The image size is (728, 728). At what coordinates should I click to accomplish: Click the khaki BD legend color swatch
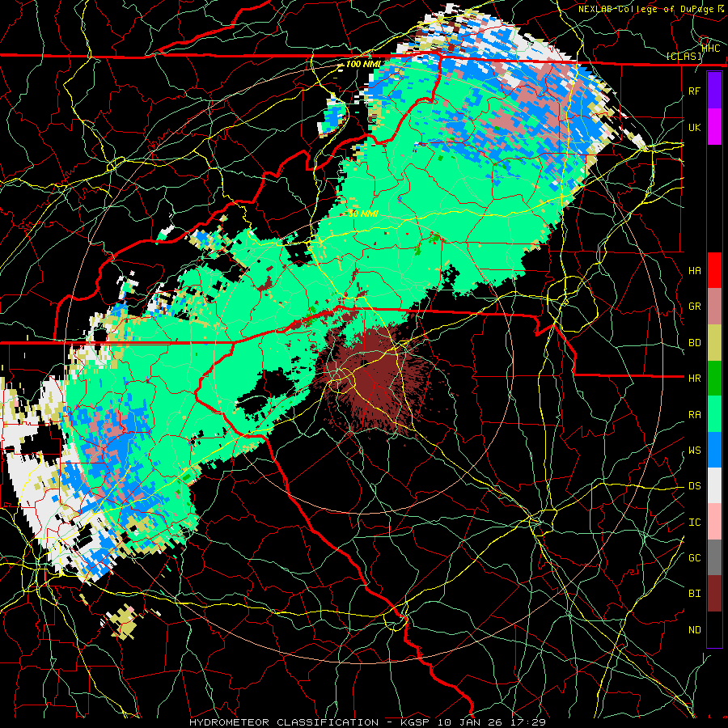pyautogui.click(x=714, y=343)
